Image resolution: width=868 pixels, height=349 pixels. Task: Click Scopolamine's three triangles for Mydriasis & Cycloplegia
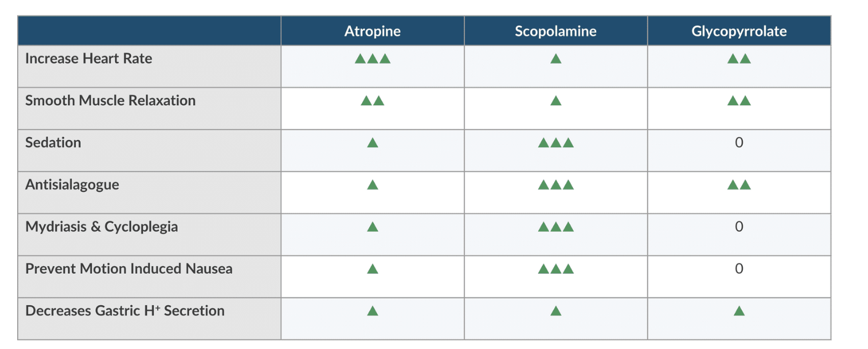[x=556, y=227]
